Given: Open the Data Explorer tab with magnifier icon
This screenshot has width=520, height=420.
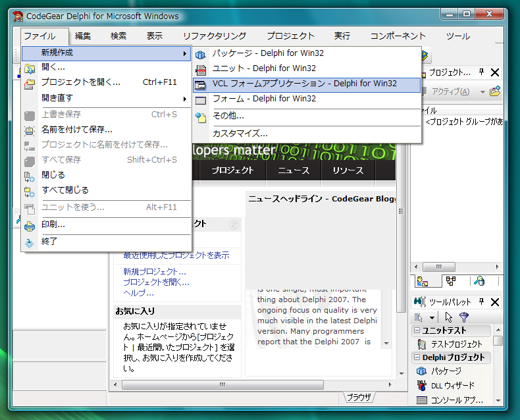Looking at the screenshot, I should [479, 281].
